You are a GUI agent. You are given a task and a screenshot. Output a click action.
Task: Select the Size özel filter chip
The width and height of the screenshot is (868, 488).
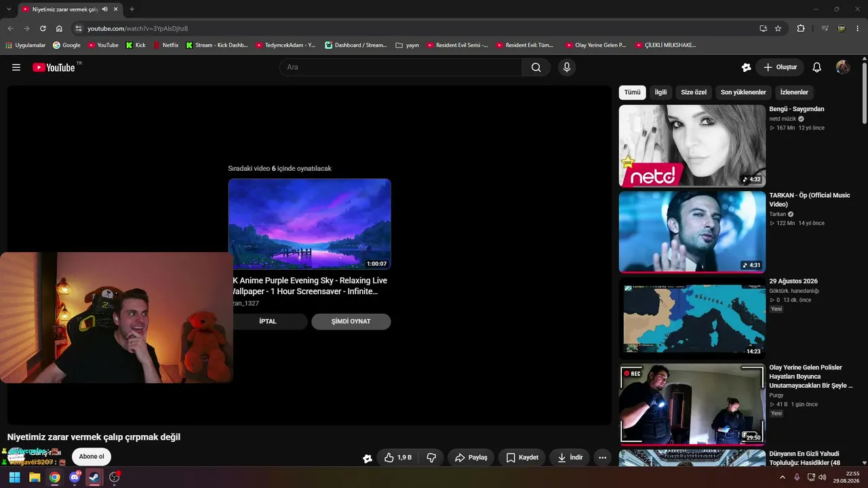pos(694,92)
